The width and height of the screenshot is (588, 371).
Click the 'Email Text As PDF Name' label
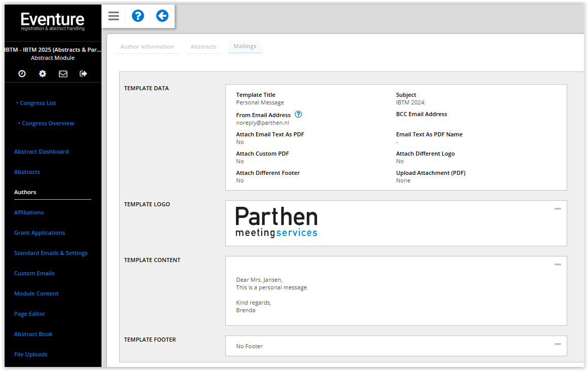pyautogui.click(x=429, y=134)
